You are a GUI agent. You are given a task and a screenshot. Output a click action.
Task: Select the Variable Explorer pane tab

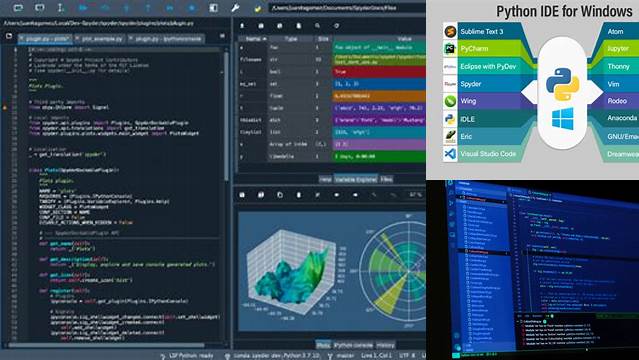click(355, 179)
